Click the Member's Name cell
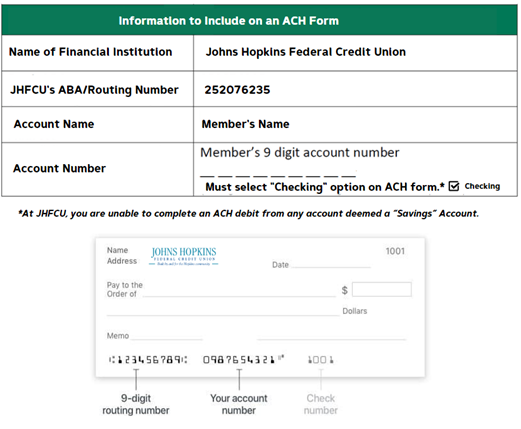This screenshot has width=521, height=429. point(355,124)
